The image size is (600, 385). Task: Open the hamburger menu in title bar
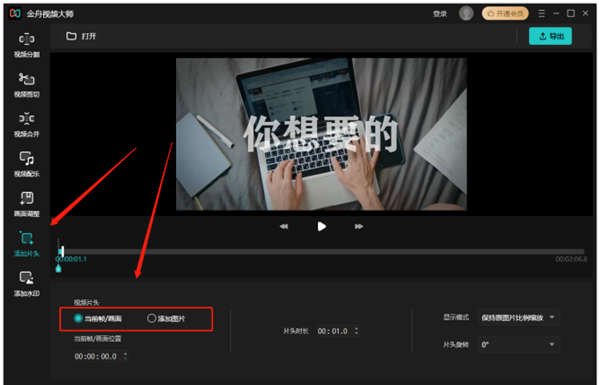point(541,13)
